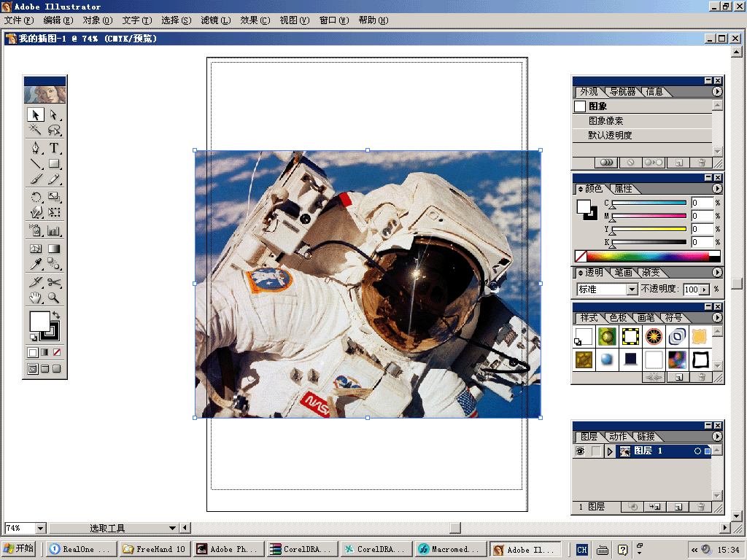Select the Scissors tool
Screen dimensions: 747x560
[53, 282]
